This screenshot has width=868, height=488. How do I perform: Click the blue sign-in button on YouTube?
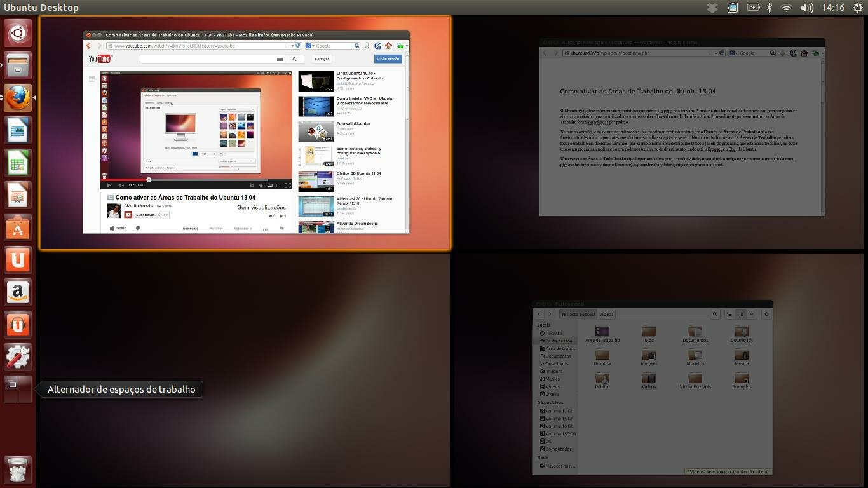[x=388, y=59]
